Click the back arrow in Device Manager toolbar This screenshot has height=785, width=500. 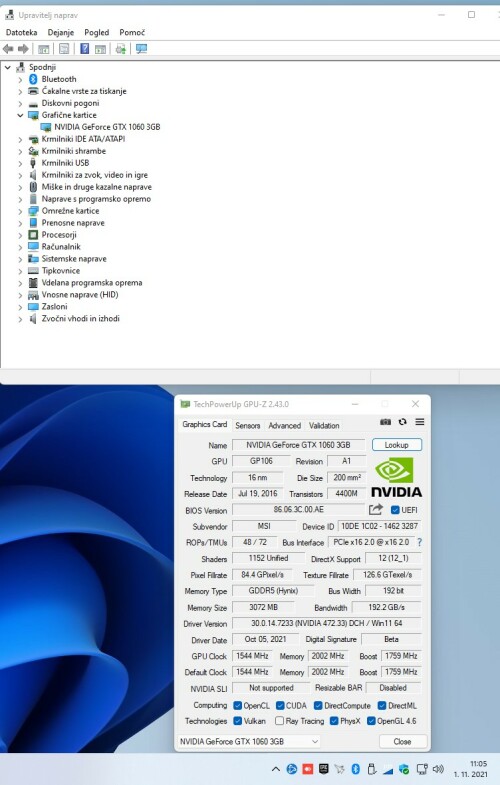[8, 49]
